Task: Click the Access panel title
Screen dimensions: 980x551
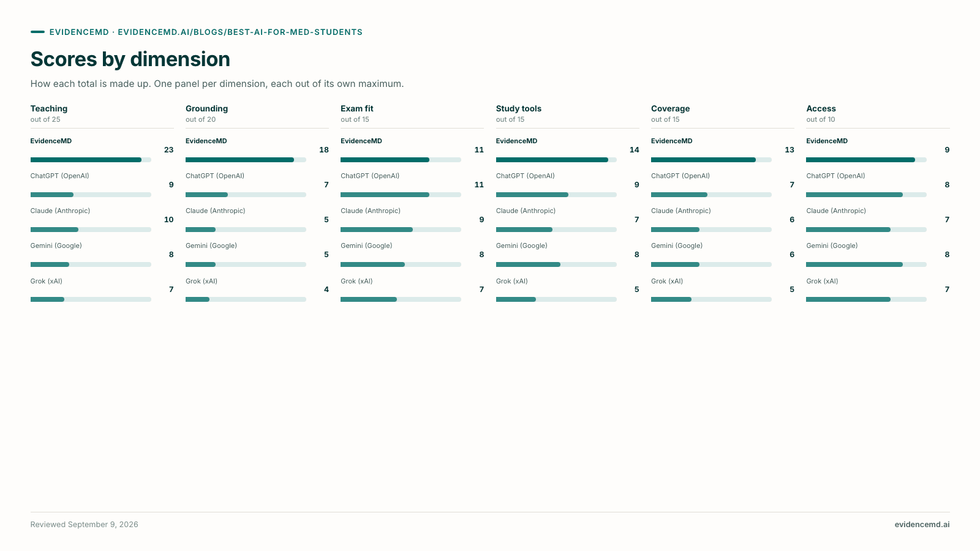Action: [x=821, y=108]
